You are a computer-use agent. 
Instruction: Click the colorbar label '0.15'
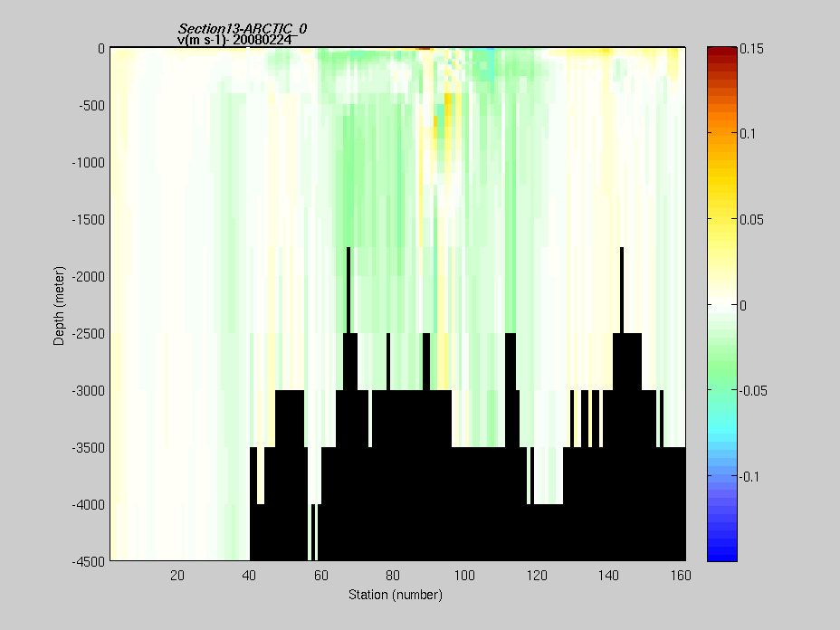click(751, 49)
